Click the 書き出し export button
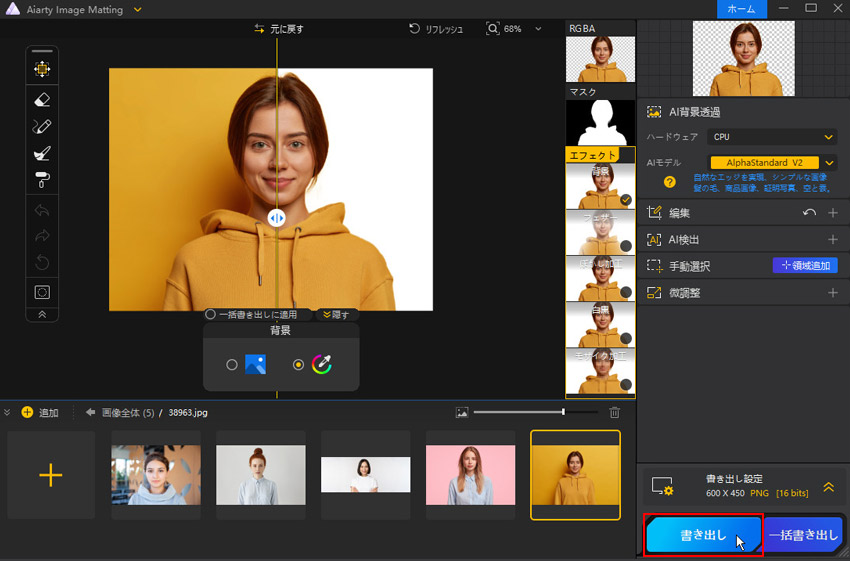 tap(704, 535)
